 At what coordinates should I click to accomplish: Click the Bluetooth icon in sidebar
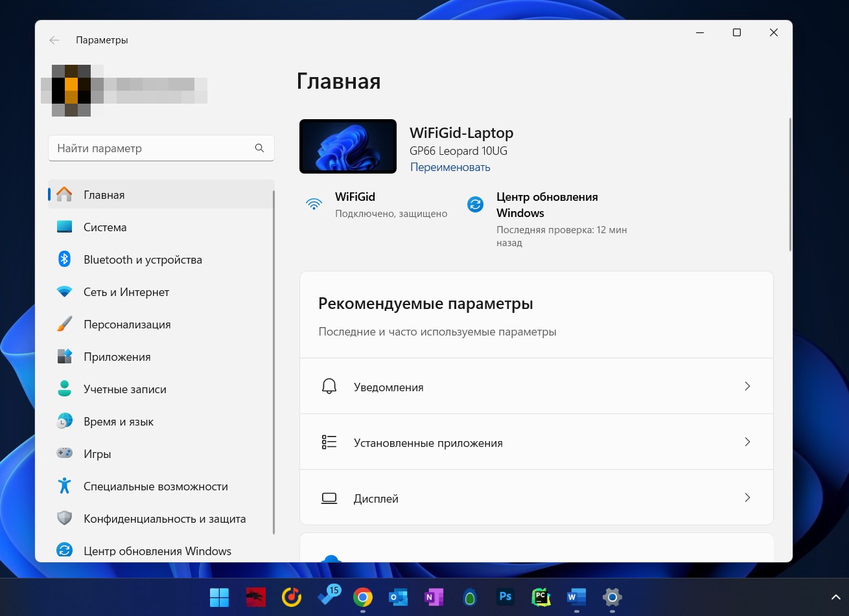click(64, 259)
